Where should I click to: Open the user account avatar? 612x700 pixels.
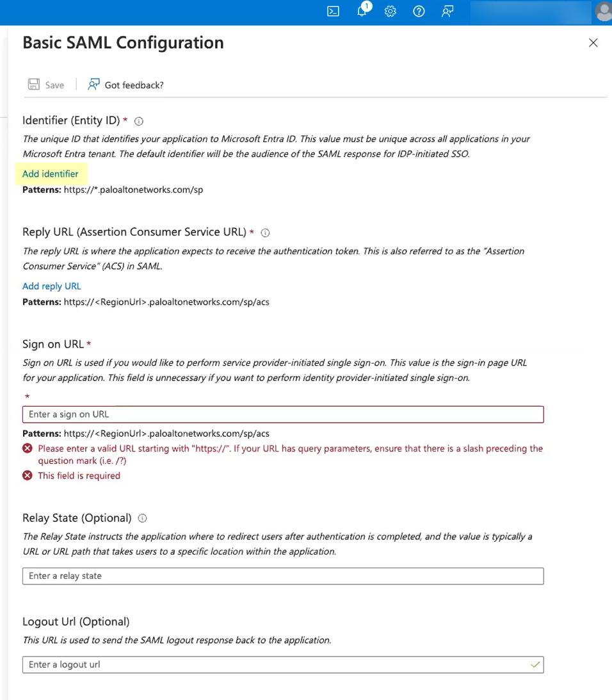pos(602,11)
